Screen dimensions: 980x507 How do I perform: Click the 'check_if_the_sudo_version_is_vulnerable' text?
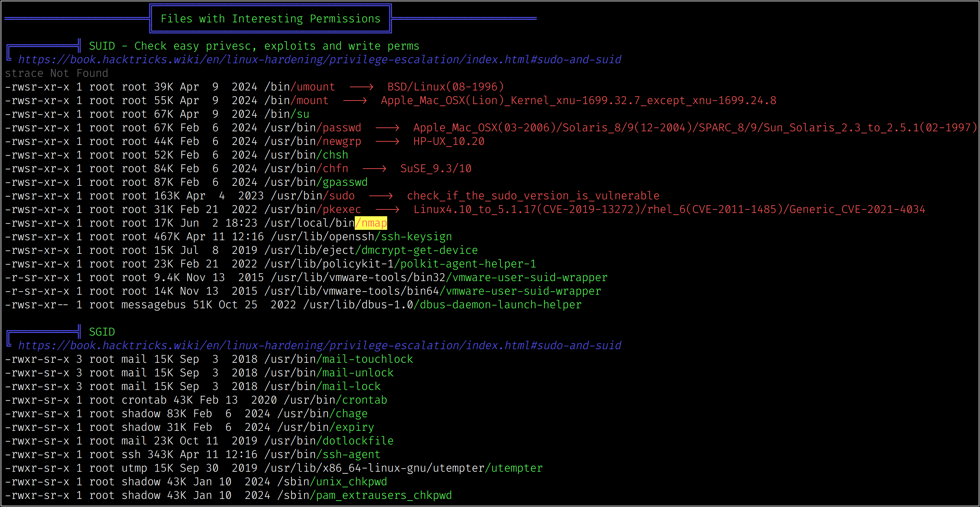533,196
